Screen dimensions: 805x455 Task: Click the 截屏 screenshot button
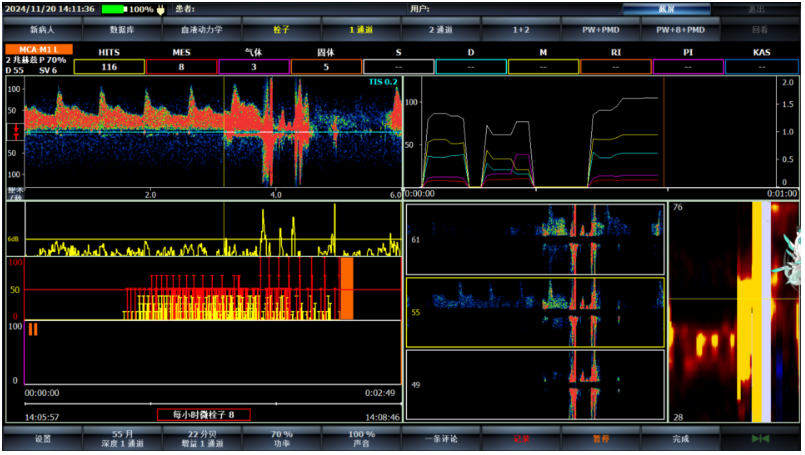pos(666,9)
